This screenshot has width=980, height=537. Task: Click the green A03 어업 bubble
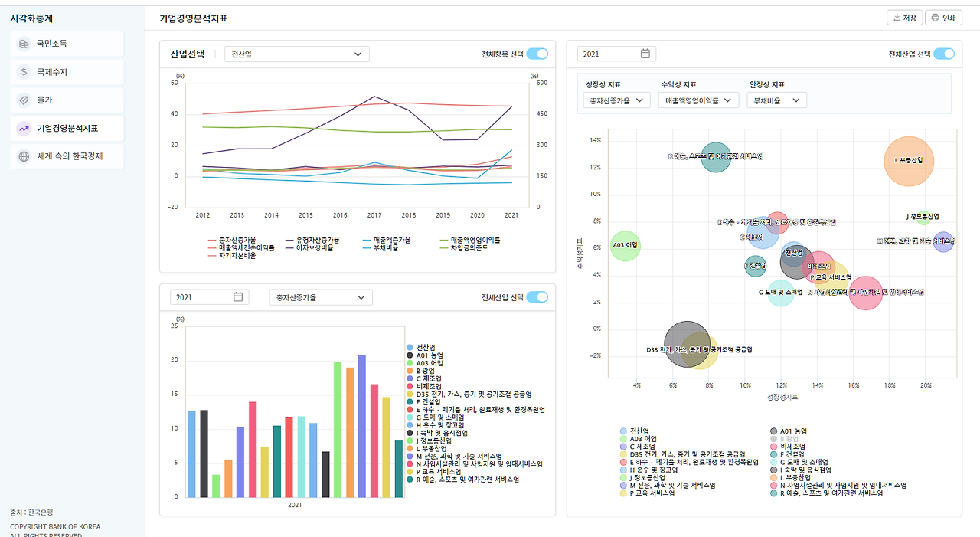point(626,246)
